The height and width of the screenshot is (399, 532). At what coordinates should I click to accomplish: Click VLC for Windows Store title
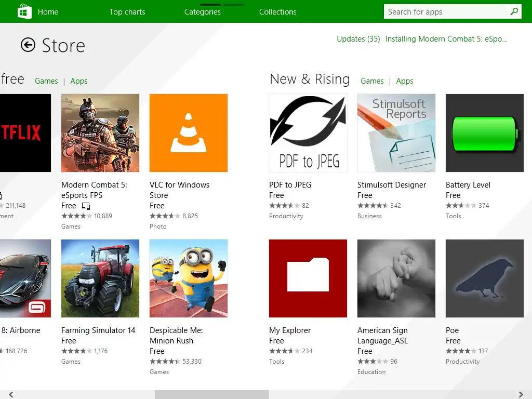(179, 190)
